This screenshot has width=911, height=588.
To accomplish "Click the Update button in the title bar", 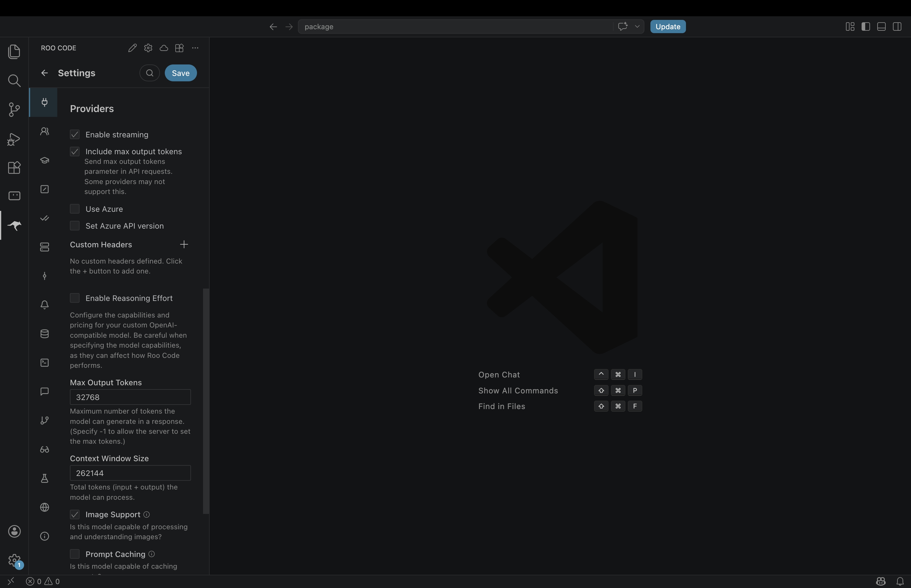I will pos(668,26).
